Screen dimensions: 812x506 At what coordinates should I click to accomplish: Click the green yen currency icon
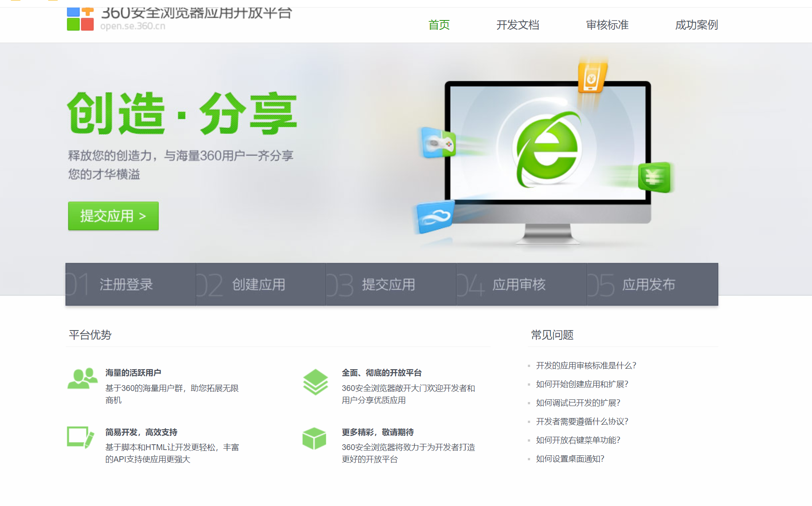point(654,177)
